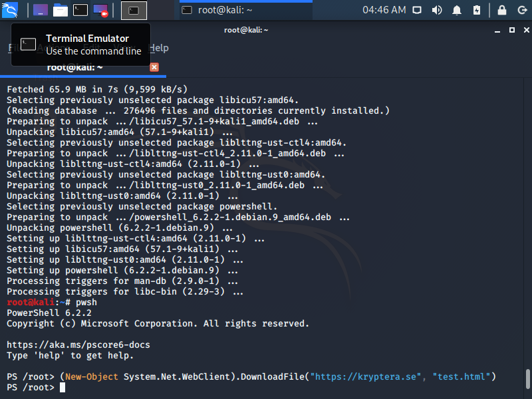
Task: Lock the screen with padlock icon
Action: pyautogui.click(x=502, y=10)
